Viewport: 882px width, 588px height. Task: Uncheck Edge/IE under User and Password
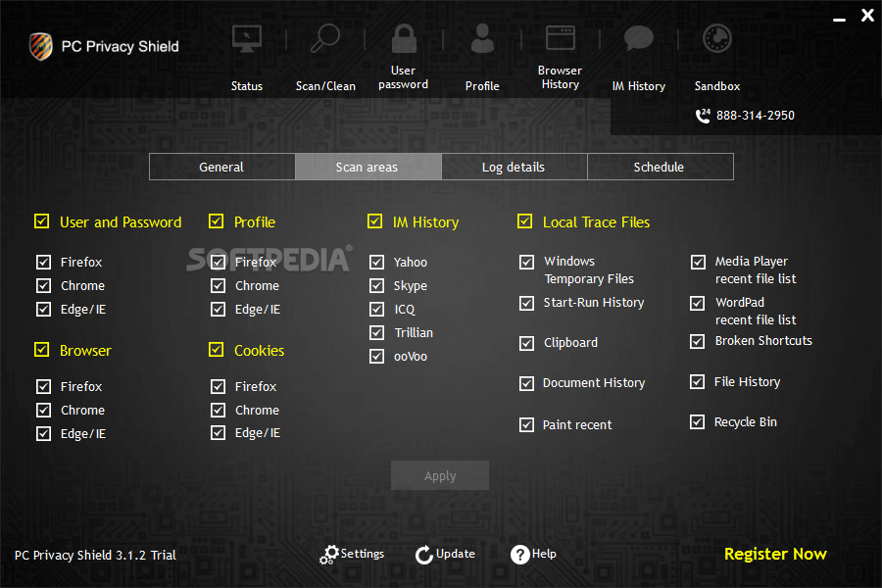(43, 309)
